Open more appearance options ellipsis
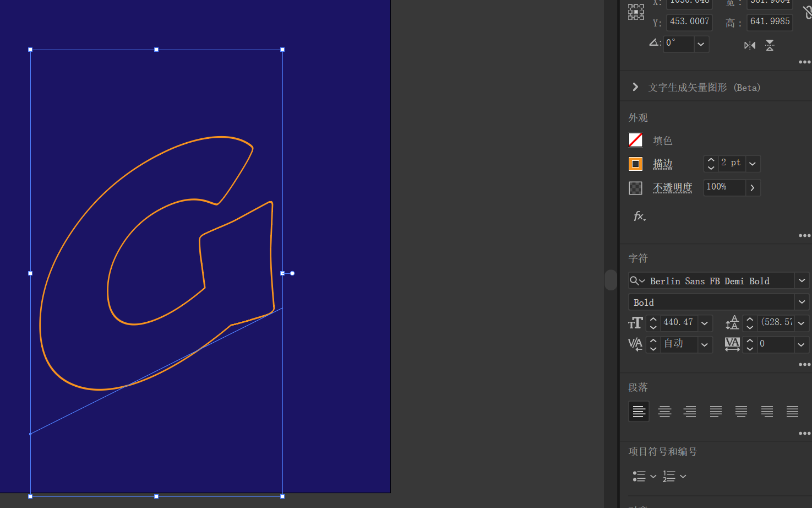The height and width of the screenshot is (508, 812). click(805, 236)
